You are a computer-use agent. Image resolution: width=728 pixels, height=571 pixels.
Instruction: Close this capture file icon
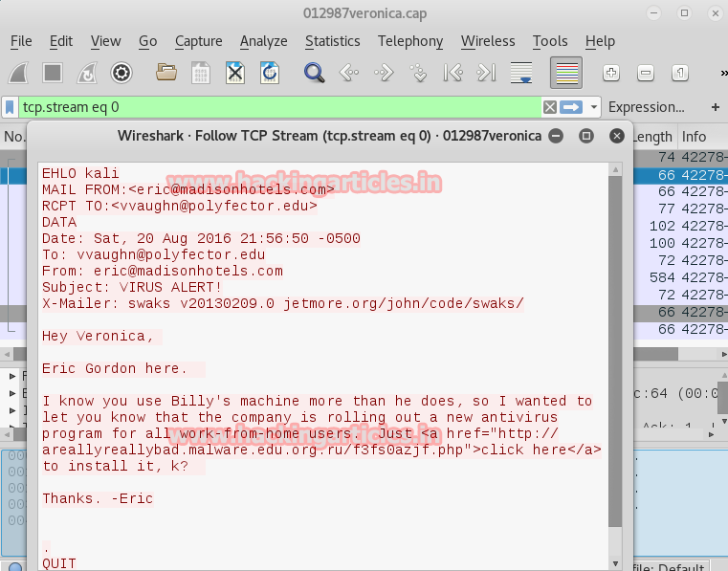coord(235,73)
